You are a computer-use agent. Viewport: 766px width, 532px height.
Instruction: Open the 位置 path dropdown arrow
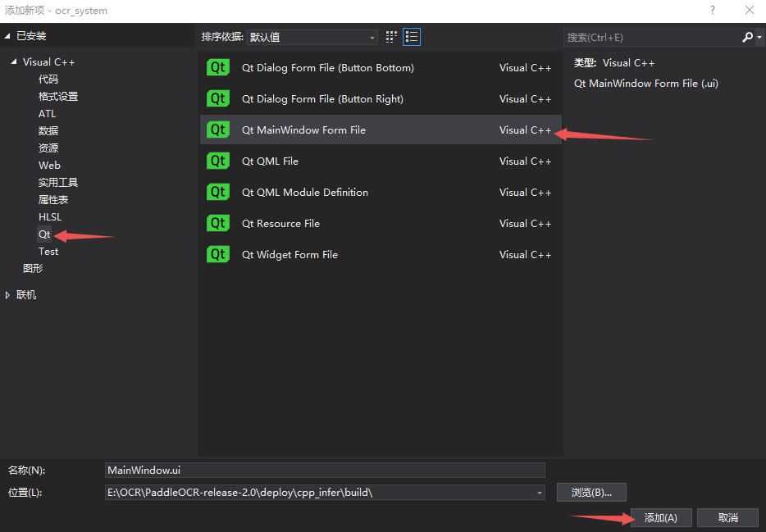click(540, 493)
